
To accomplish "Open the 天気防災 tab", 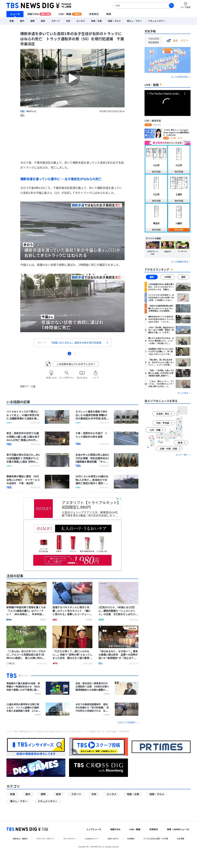I will pos(94,14).
